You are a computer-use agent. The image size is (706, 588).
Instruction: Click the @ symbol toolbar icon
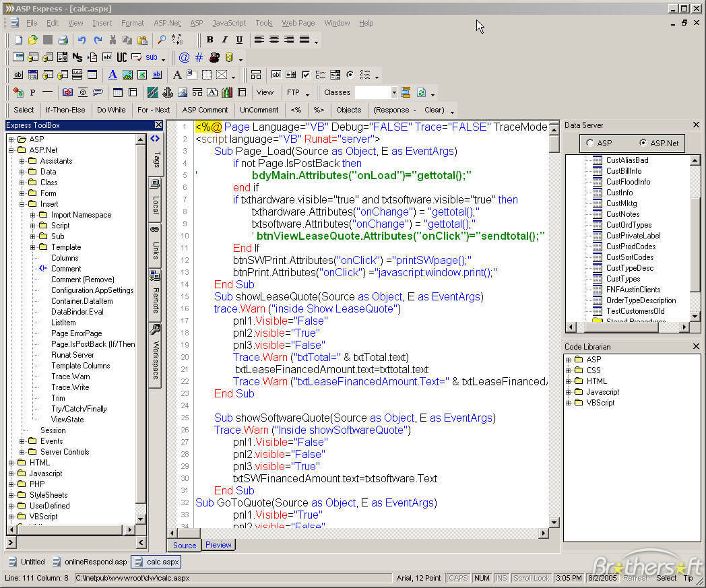click(x=184, y=57)
